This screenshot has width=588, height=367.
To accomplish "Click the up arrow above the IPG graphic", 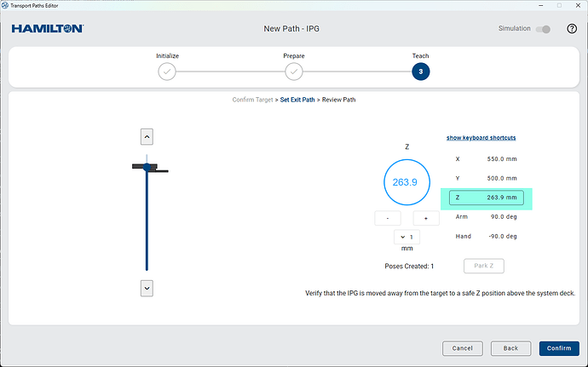I will click(147, 136).
